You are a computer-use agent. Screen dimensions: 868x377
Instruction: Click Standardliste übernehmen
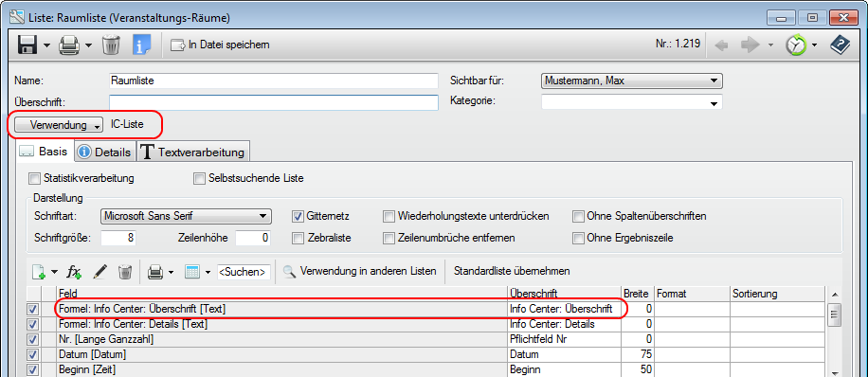pos(512,271)
